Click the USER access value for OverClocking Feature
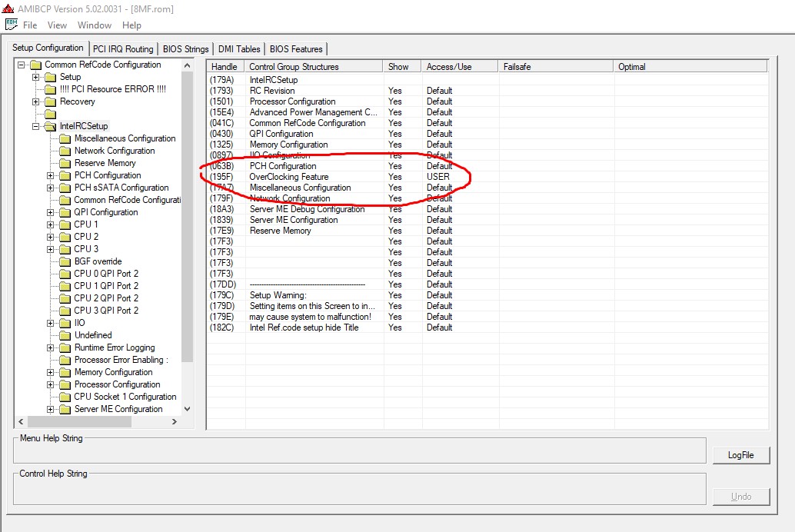The image size is (795, 532). [x=438, y=177]
